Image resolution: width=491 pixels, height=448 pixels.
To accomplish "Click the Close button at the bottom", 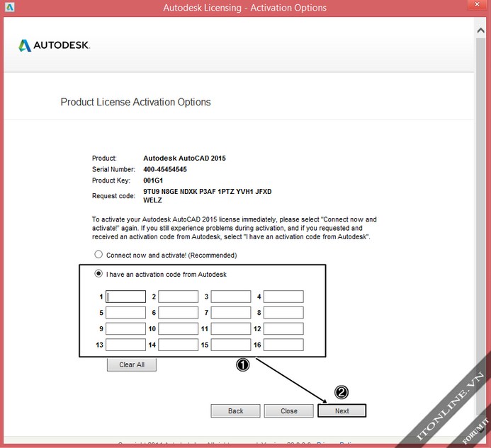I will [x=288, y=410].
